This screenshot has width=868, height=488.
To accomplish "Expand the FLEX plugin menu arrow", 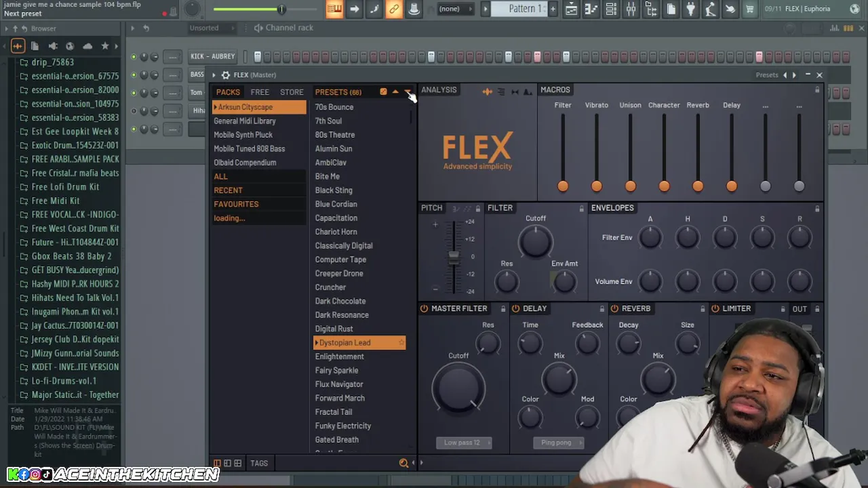I will [x=214, y=75].
